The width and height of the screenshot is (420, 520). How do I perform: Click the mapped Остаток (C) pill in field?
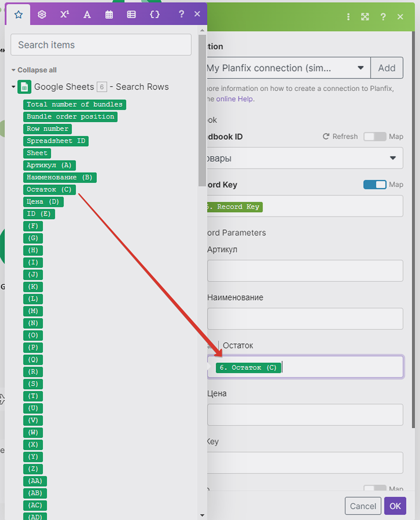coord(249,367)
